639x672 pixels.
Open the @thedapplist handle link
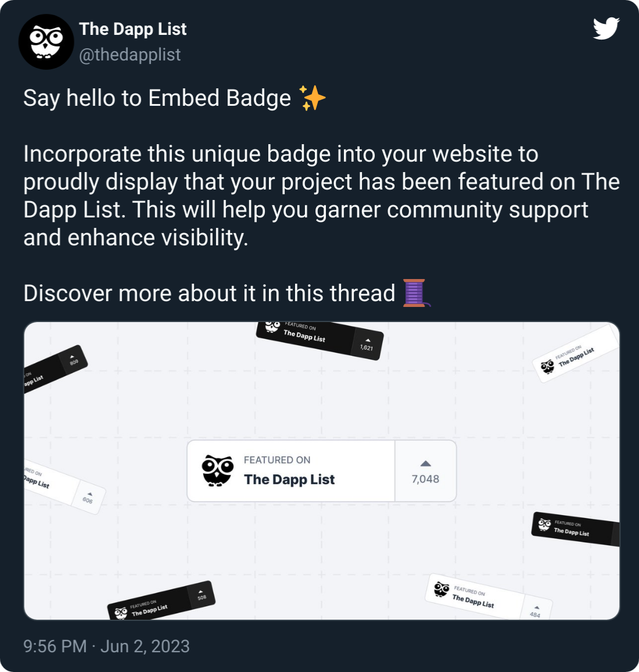[x=130, y=55]
